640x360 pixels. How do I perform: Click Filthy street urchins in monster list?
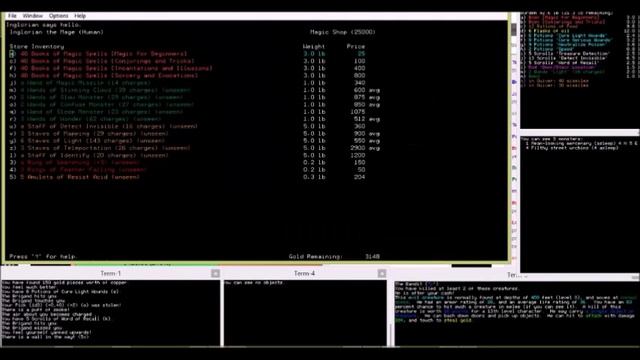click(x=571, y=148)
